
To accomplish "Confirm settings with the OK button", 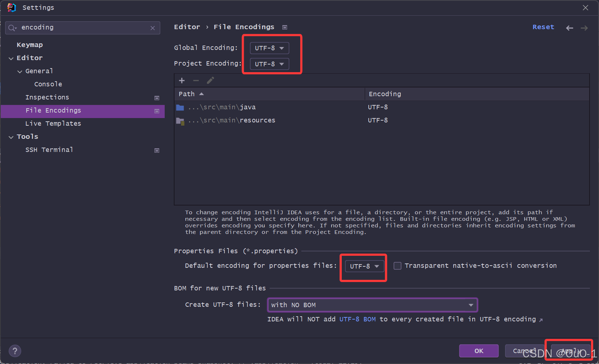I will 478,351.
